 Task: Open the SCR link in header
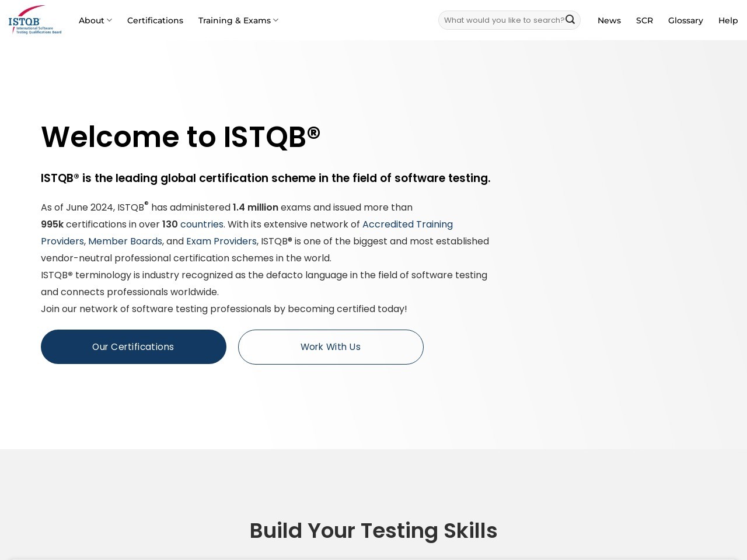click(644, 20)
